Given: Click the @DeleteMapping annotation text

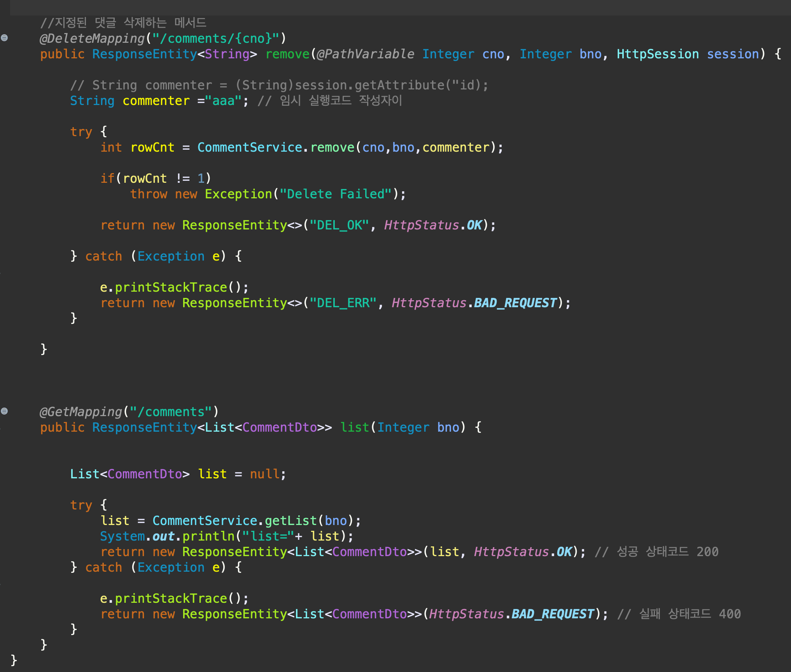Looking at the screenshot, I should pyautogui.click(x=92, y=38).
